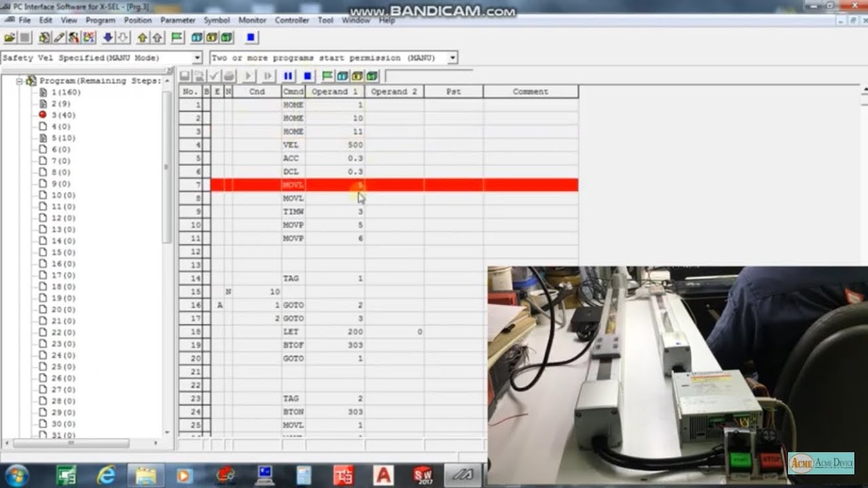Click the green monitor icon in main toolbar
Image resolution: width=868 pixels, height=488 pixels.
227,38
